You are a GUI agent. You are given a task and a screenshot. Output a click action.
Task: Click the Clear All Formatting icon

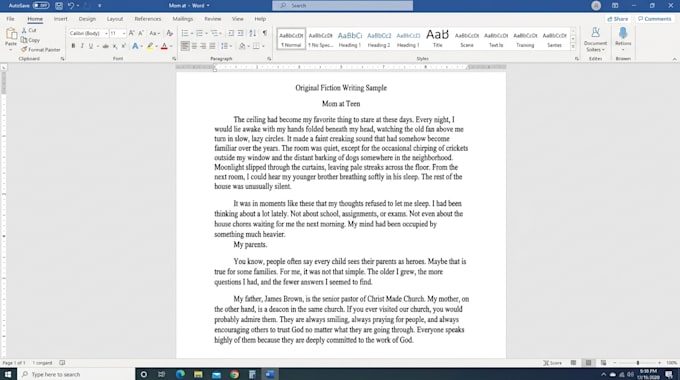170,33
